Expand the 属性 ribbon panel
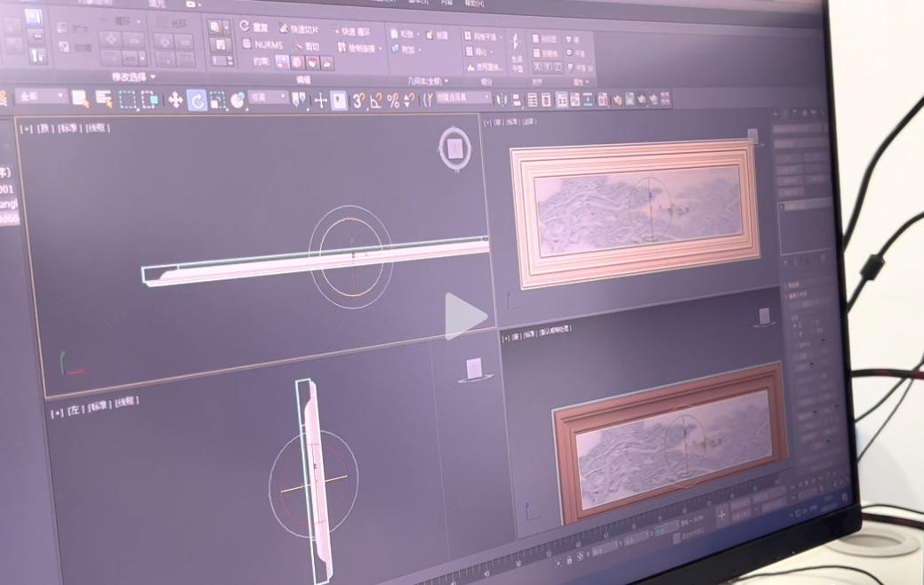 pos(581,82)
